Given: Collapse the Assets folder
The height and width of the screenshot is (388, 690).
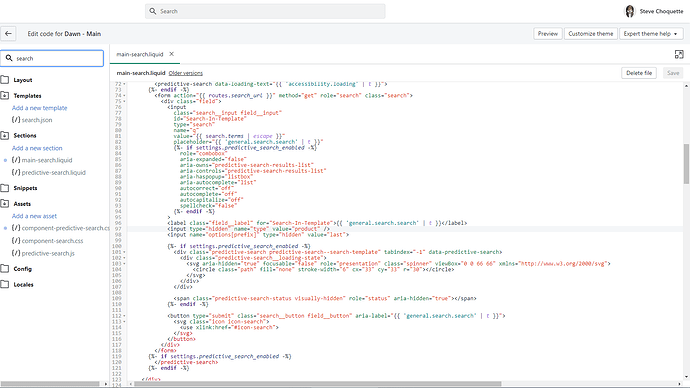Looking at the screenshot, I should pyautogui.click(x=22, y=204).
